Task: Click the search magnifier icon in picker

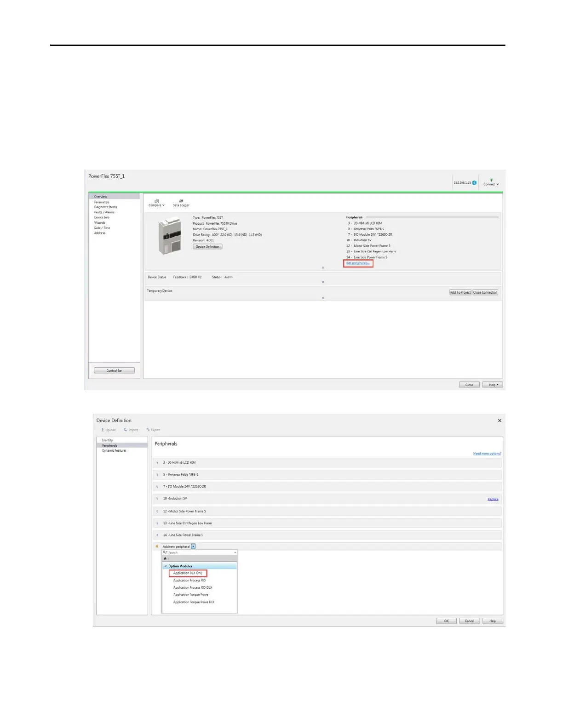Action: pyautogui.click(x=165, y=552)
